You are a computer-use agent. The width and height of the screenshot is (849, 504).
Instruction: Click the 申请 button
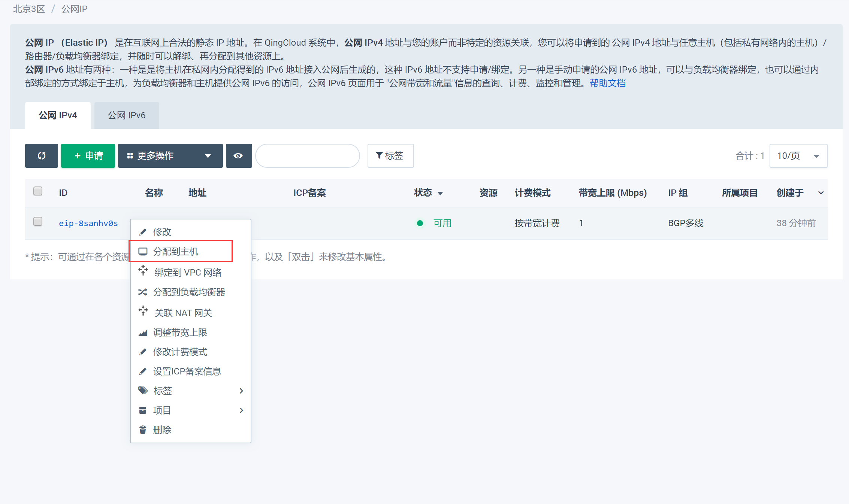pyautogui.click(x=88, y=156)
